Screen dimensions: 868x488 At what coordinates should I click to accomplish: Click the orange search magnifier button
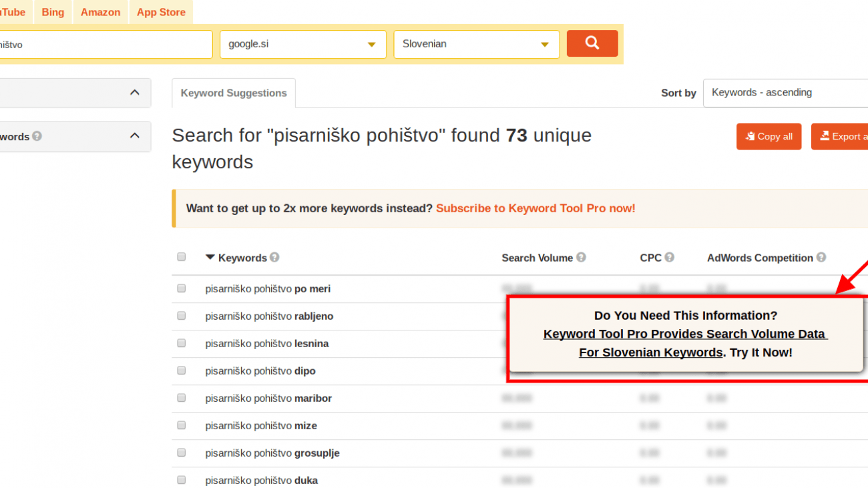[592, 43]
